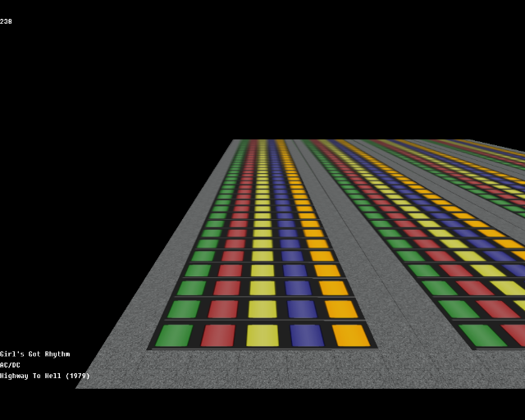Click the artist name AC/DC
The image size is (525, 420).
pos(10,365)
